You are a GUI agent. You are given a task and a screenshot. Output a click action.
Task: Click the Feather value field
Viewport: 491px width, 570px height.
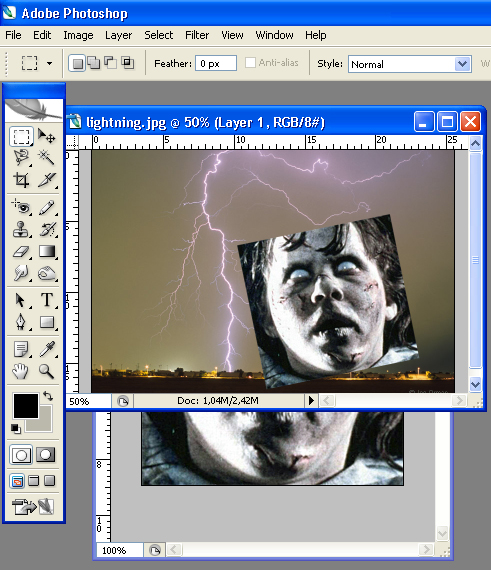(x=216, y=63)
